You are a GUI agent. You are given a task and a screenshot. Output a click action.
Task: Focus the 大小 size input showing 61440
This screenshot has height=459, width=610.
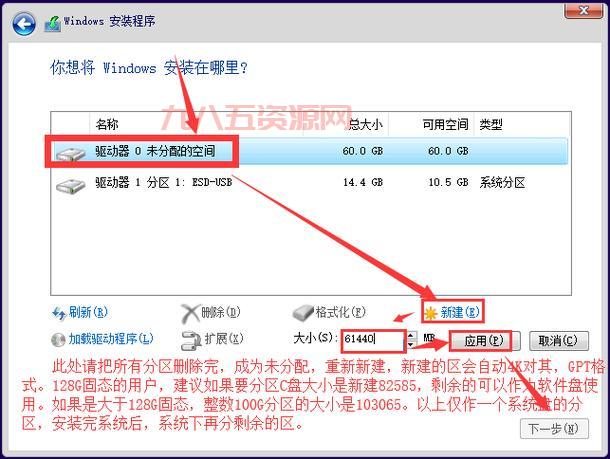373,339
